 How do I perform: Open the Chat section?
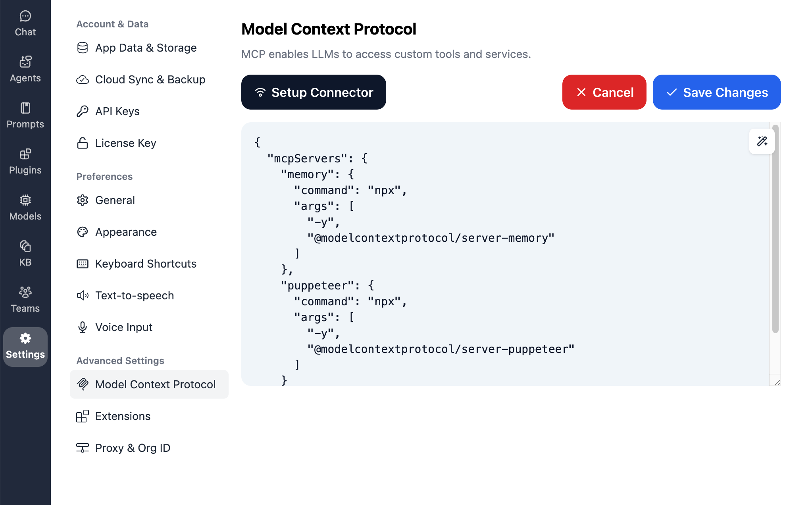click(x=25, y=23)
